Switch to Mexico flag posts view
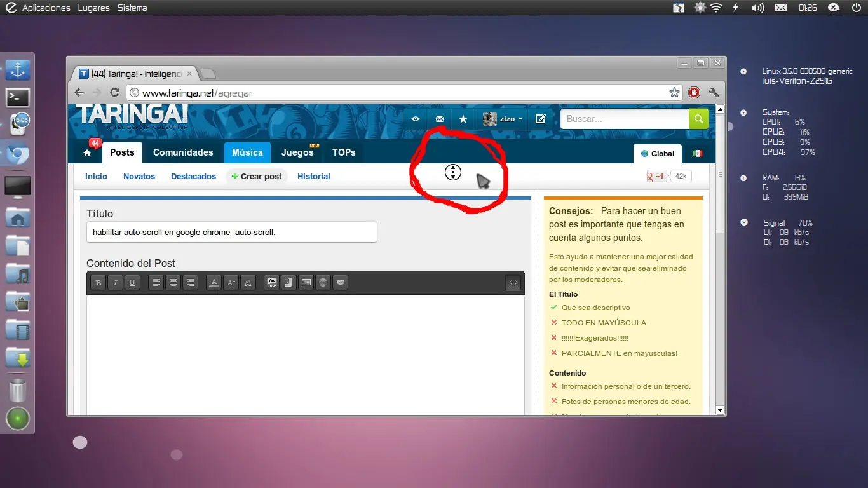This screenshot has height=488, width=868. [698, 154]
